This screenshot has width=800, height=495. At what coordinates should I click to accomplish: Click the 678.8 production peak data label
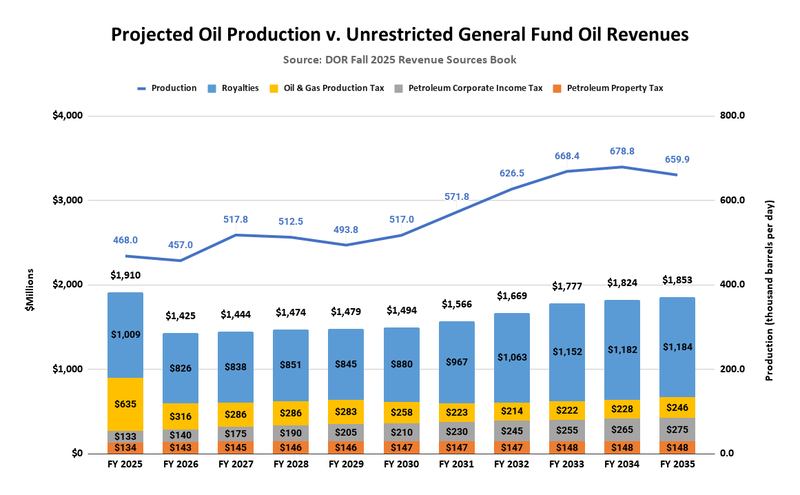pos(622,151)
